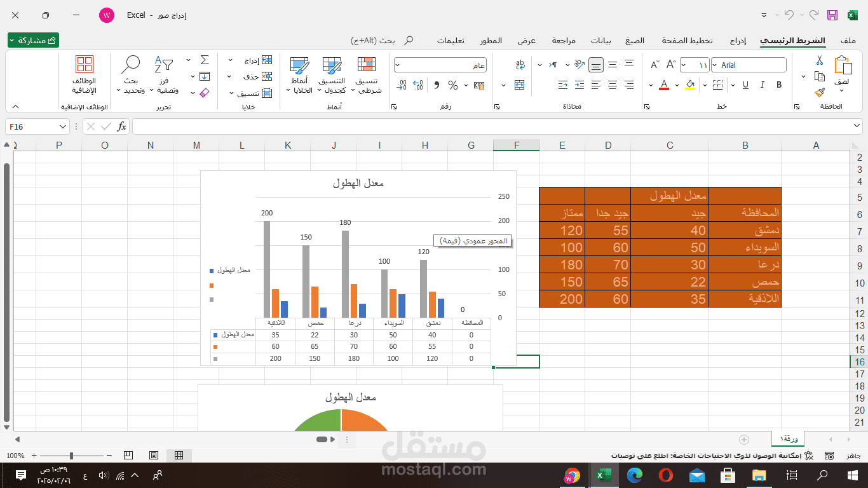
Task: Switch to the Data بيانات tab
Action: [601, 41]
